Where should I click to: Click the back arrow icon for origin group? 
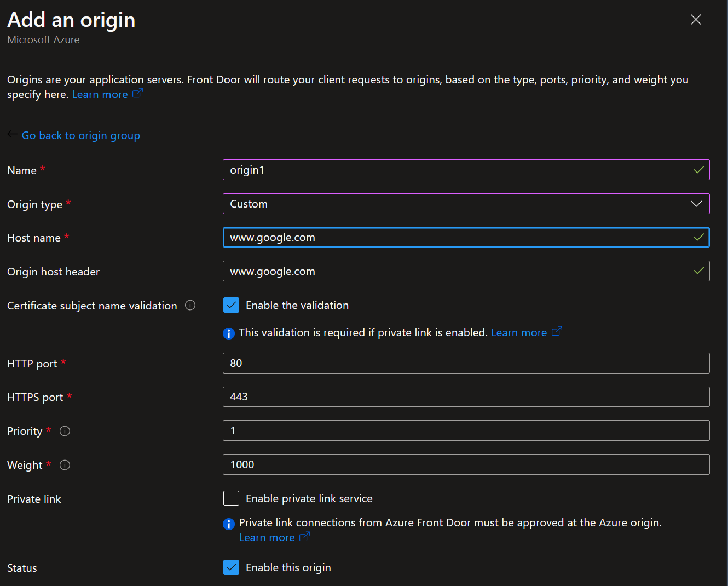click(x=12, y=135)
